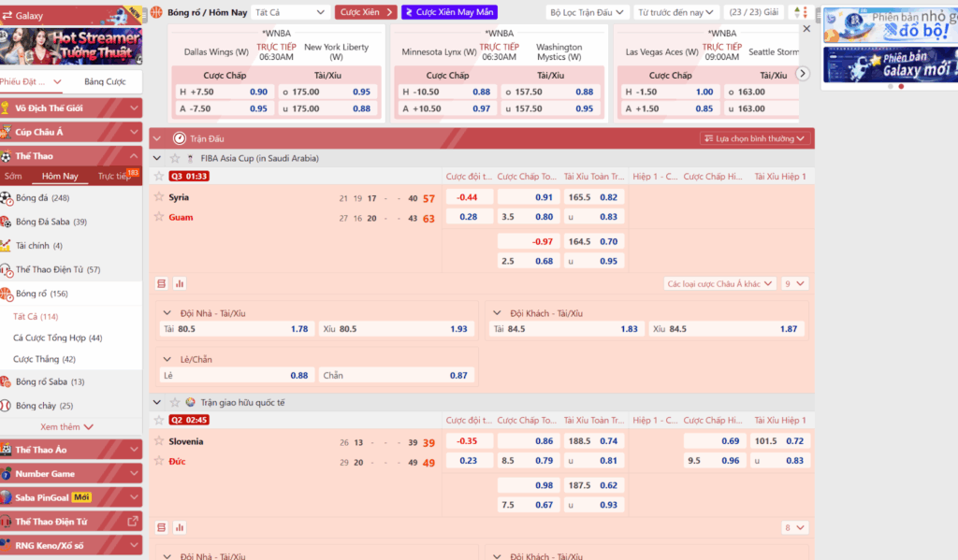Click Syria moneyline odds -0.44
The width and height of the screenshot is (958, 560).
[470, 197]
